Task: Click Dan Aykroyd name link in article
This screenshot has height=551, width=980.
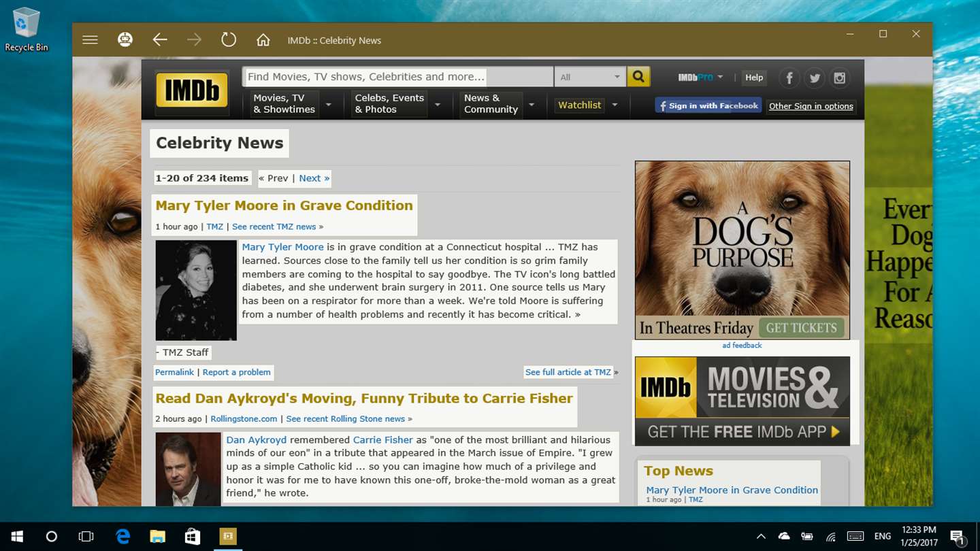Action: pos(256,440)
